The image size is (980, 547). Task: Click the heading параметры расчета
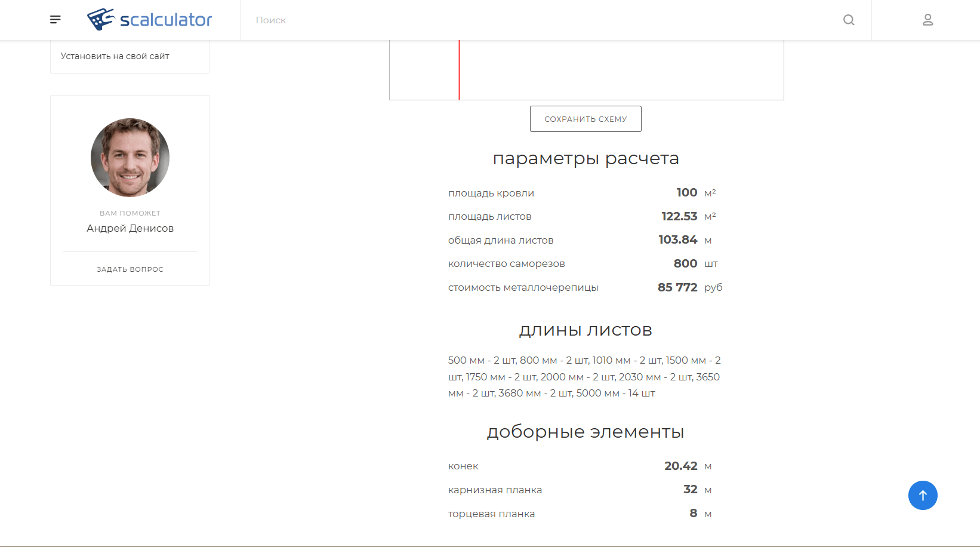585,158
